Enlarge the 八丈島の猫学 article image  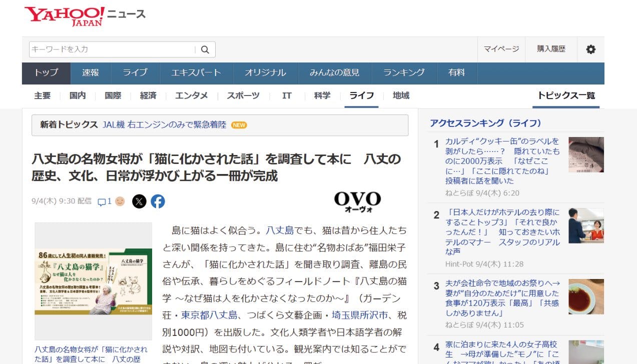point(93,281)
